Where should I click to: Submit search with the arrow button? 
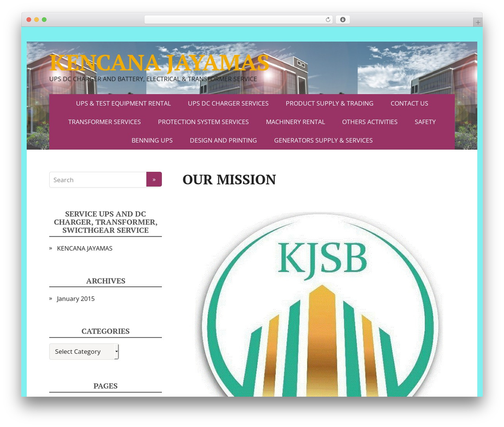pyautogui.click(x=154, y=179)
